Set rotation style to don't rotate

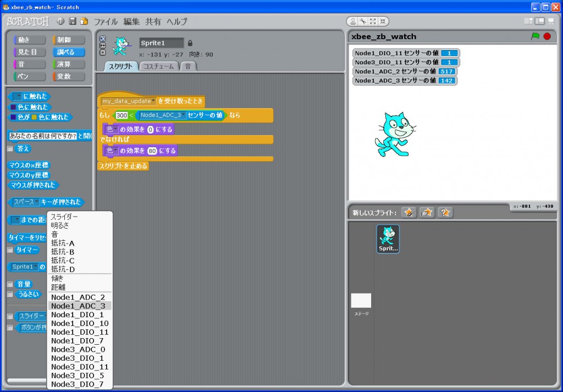pyautogui.click(x=103, y=52)
